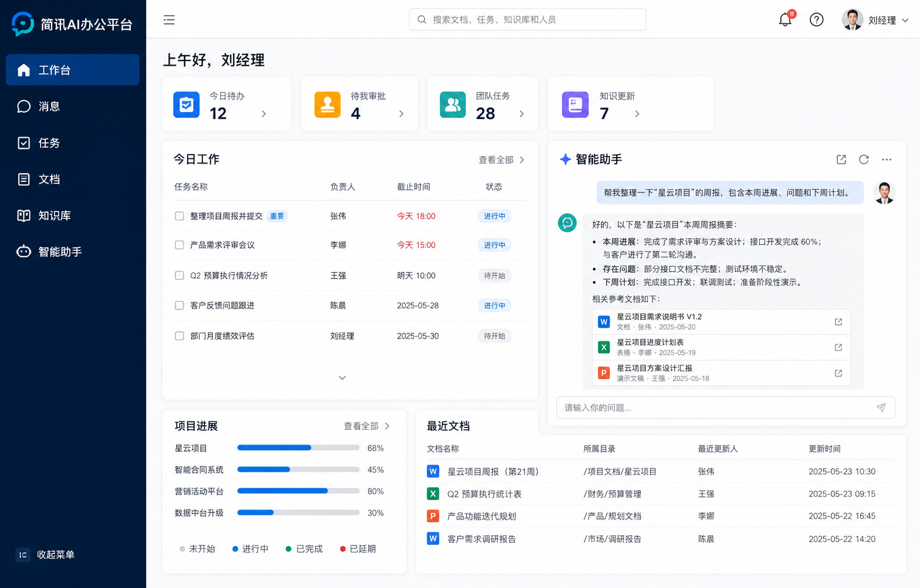Open the 待我审批 card icon
Image resolution: width=920 pixels, height=588 pixels.
click(x=327, y=105)
